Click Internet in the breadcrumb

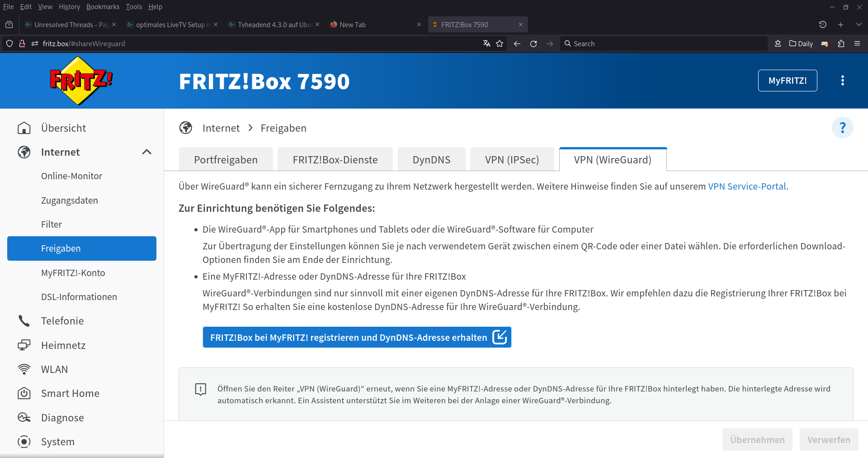(x=221, y=128)
